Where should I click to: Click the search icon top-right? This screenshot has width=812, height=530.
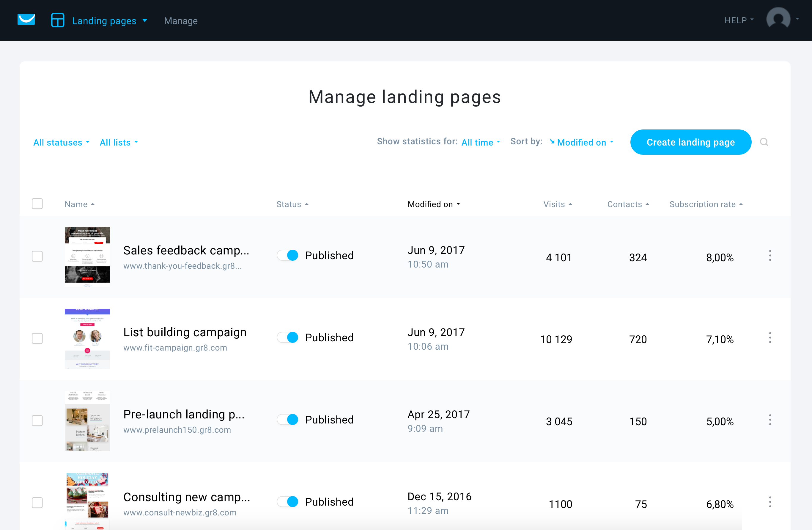(x=765, y=142)
